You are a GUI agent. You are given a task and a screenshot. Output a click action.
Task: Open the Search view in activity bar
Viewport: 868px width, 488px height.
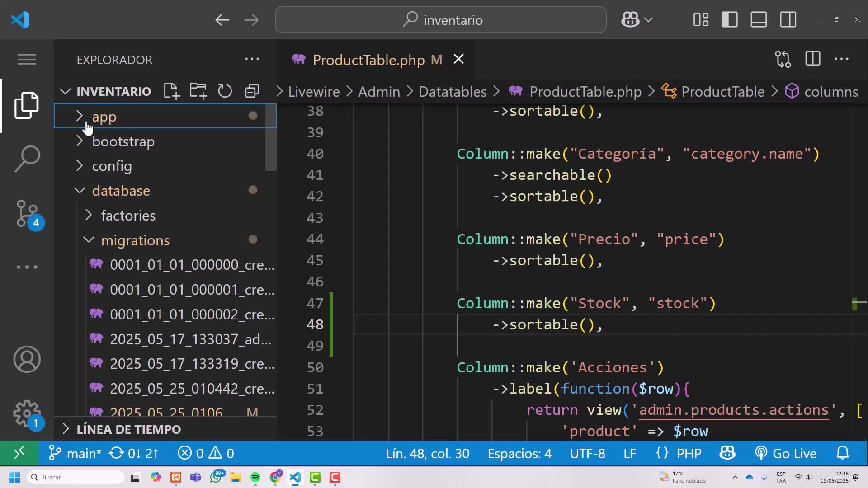pos(27,159)
